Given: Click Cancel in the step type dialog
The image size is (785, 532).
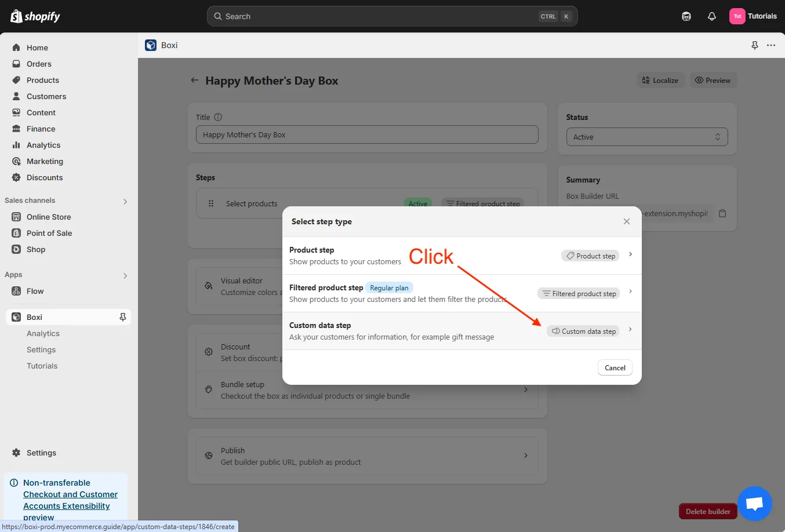Looking at the screenshot, I should (x=615, y=367).
